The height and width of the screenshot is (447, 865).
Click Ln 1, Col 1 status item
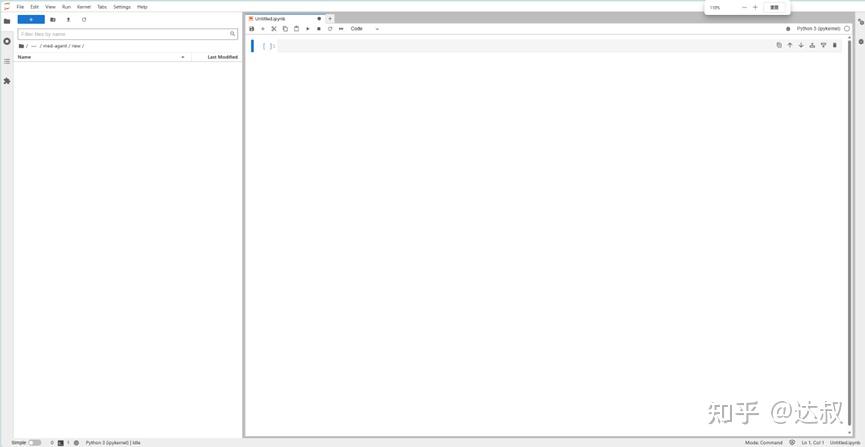813,443
